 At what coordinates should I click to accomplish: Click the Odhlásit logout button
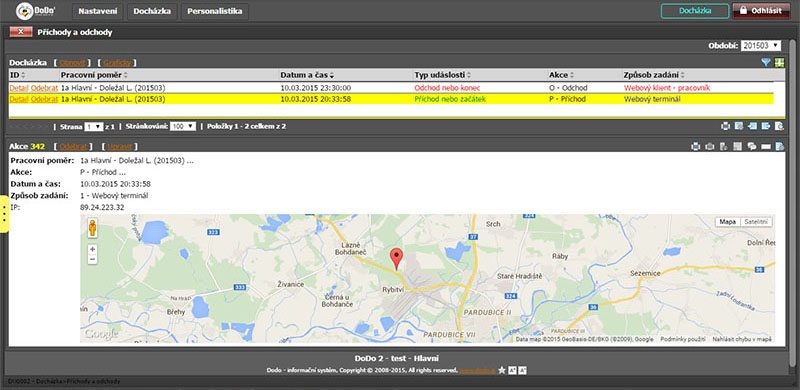point(757,11)
